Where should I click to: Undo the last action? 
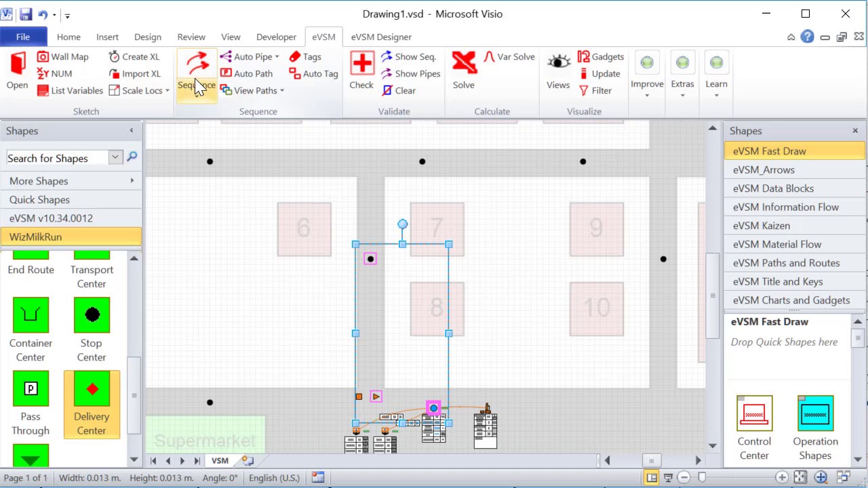[x=43, y=14]
